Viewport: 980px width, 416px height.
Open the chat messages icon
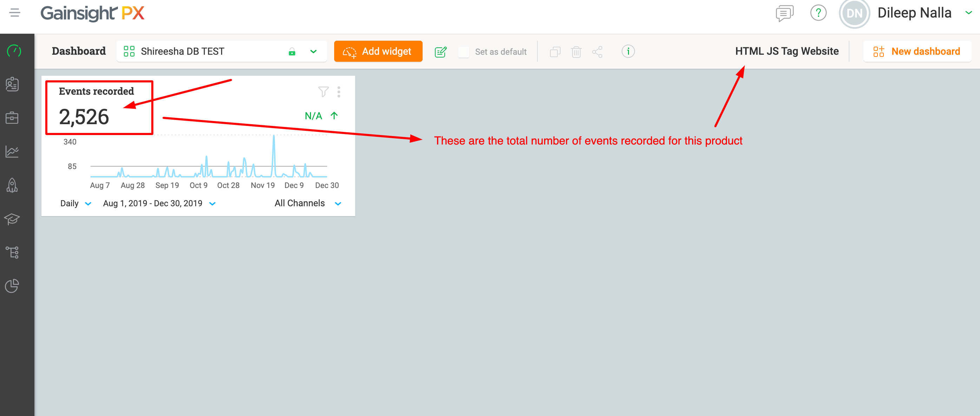click(784, 13)
